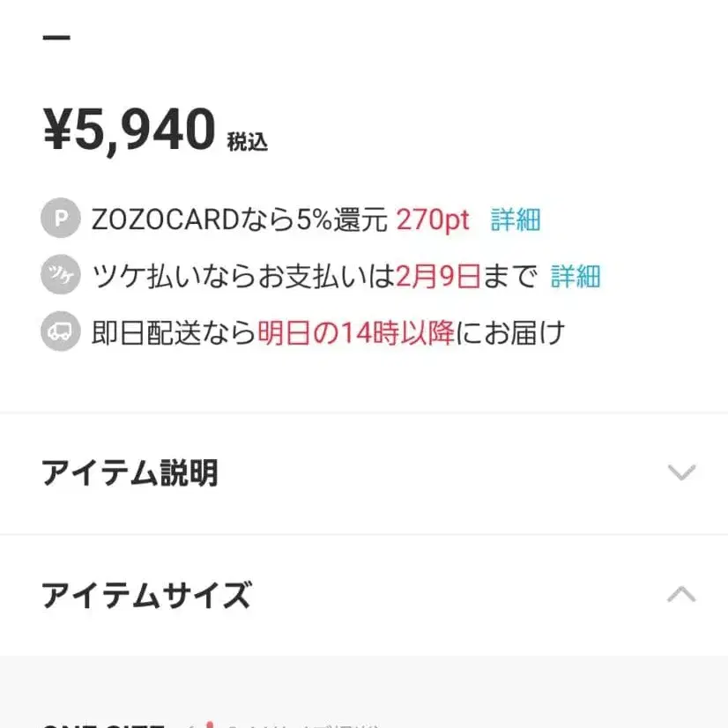Tap the deferred payment circle icon
Image resolution: width=728 pixels, height=728 pixels.
click(x=59, y=276)
